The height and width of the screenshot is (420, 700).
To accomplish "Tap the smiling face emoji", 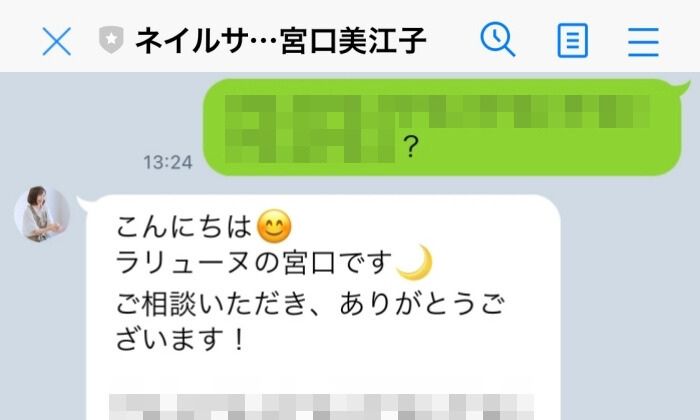I will (275, 226).
